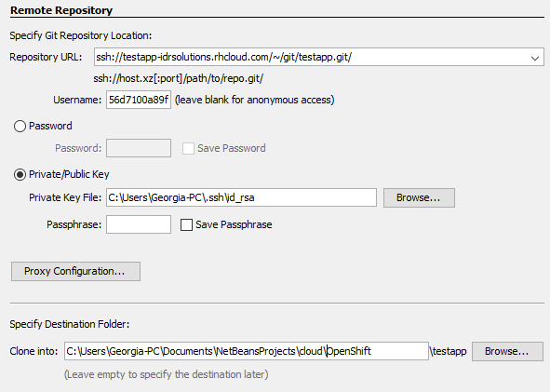This screenshot has height=392, width=550.
Task: Browse for the clone destination folder
Action: click(507, 351)
